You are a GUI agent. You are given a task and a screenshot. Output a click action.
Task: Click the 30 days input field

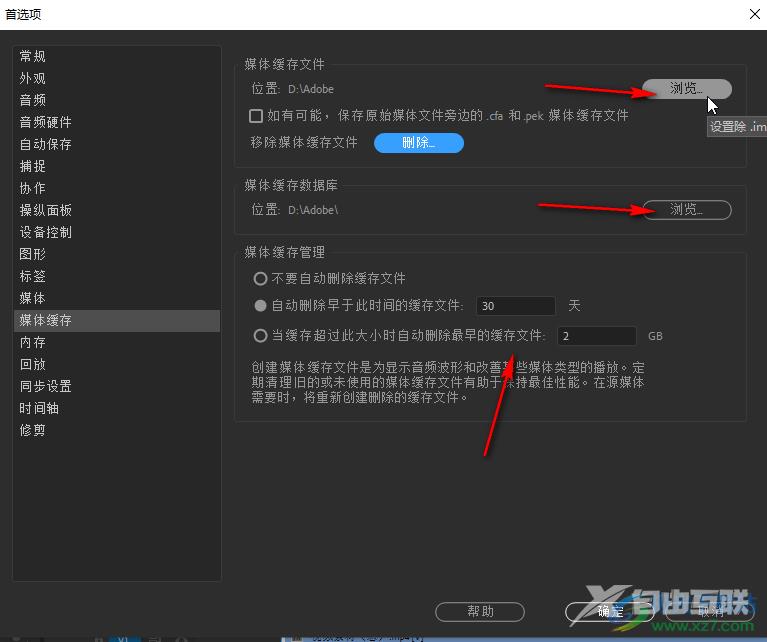click(516, 306)
